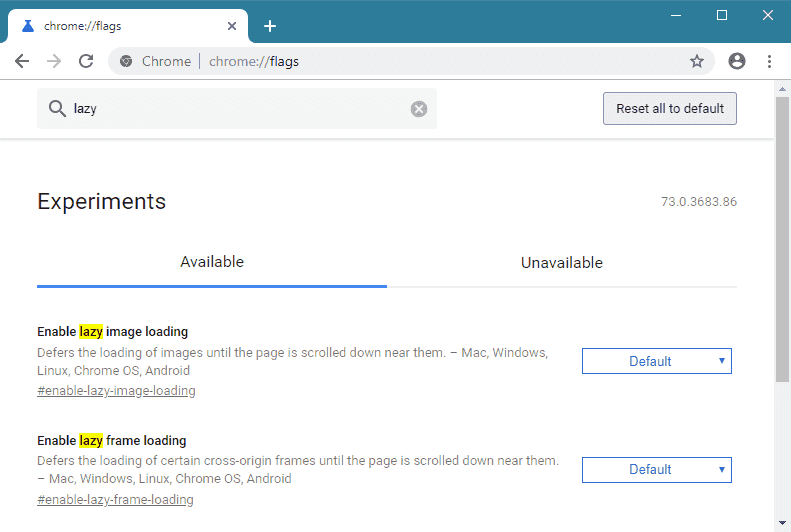Click the Enable lazy frame loading title
Viewport: 791px width, 532px height.
pos(111,440)
